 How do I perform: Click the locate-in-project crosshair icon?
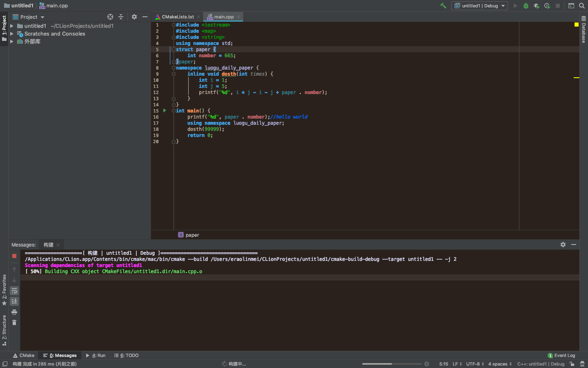click(110, 17)
